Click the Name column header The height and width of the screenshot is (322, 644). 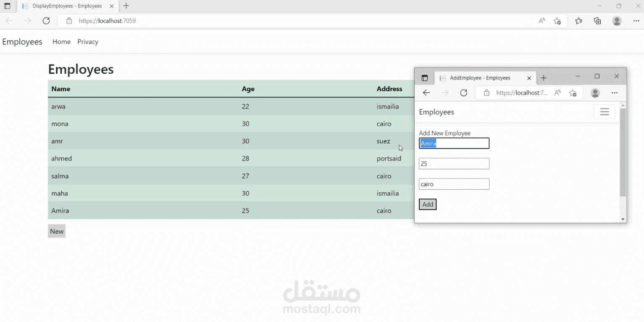[61, 89]
